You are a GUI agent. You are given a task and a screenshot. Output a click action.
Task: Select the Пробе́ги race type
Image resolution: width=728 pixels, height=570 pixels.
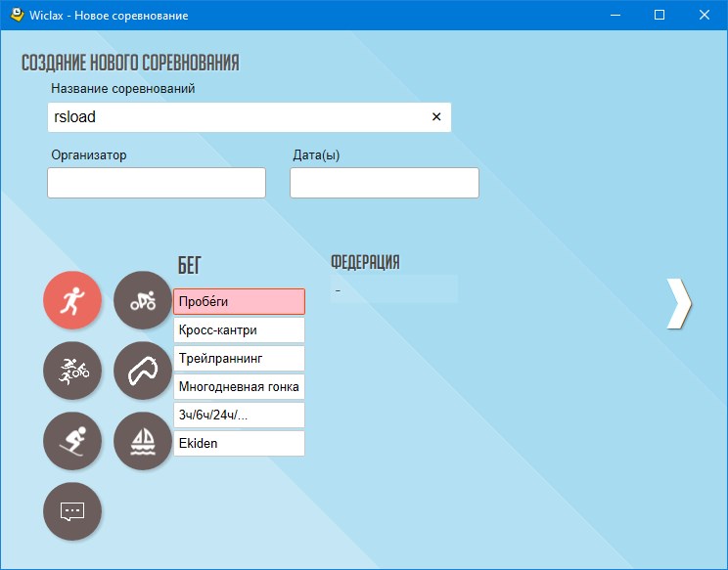(x=239, y=301)
